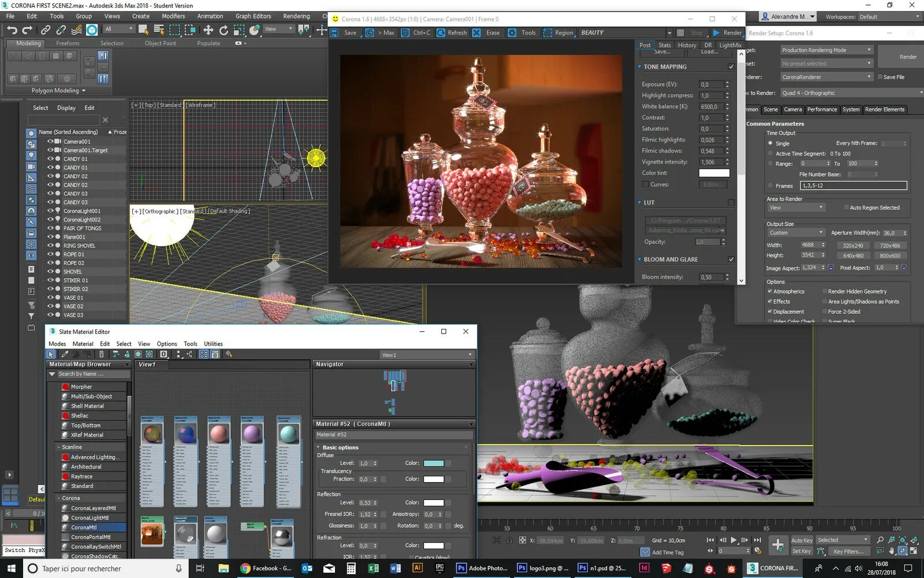Switch to the LightMix tab
Viewport: 924px width, 578px height.
pos(730,45)
